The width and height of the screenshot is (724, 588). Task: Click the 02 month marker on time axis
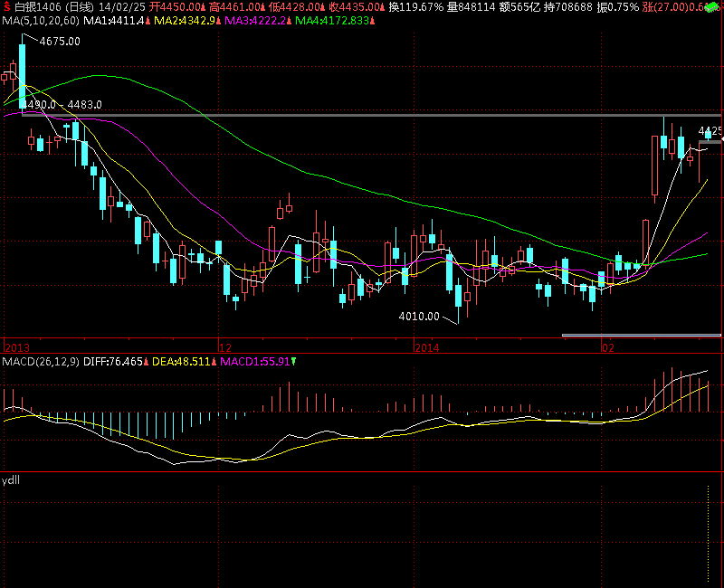click(607, 347)
